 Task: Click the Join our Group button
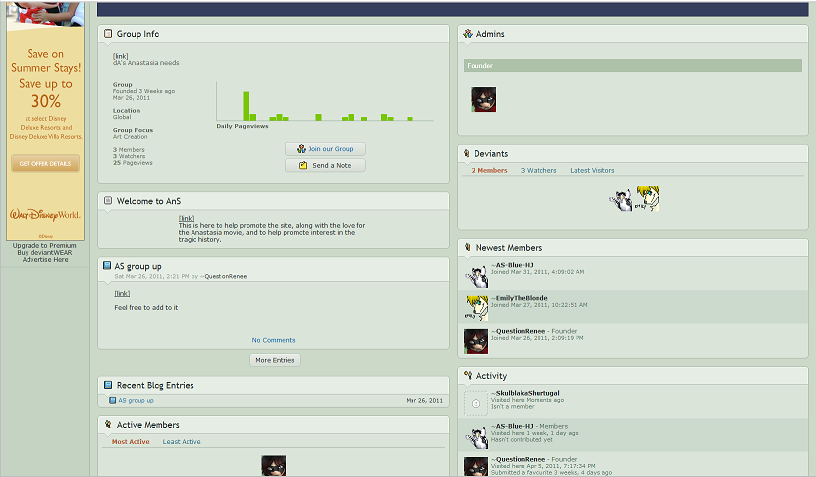pos(325,149)
